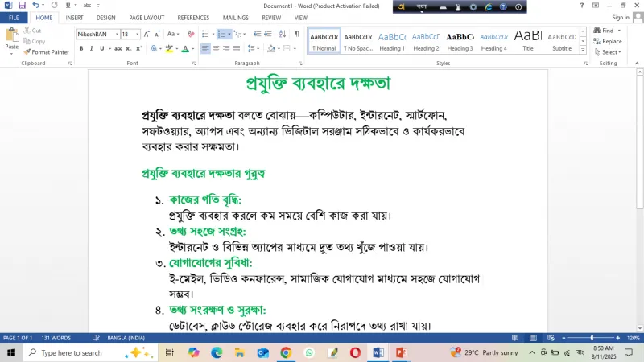The image size is (644, 362).
Task: Center align the paragraph
Action: 216,48
